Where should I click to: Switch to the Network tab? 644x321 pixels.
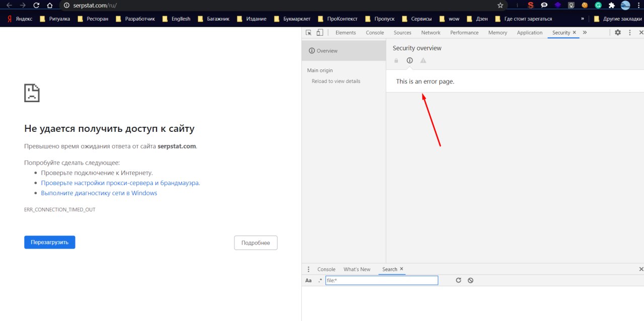click(x=431, y=33)
